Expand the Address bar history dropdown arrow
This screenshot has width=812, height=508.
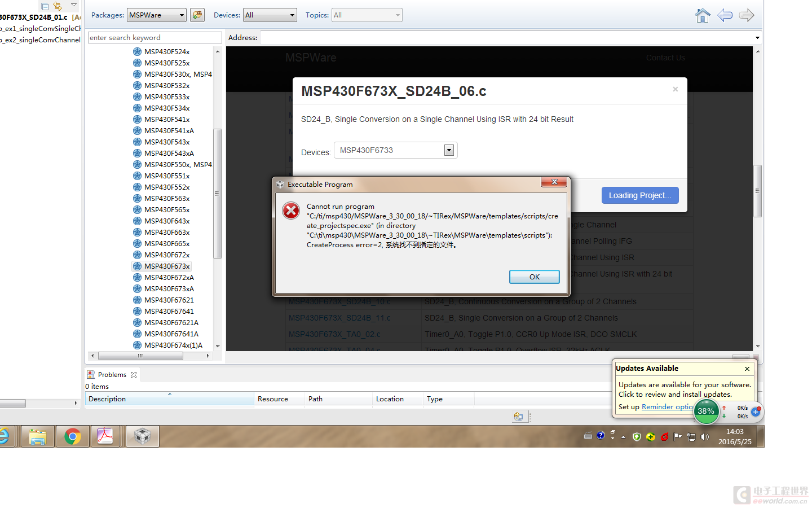[757, 38]
